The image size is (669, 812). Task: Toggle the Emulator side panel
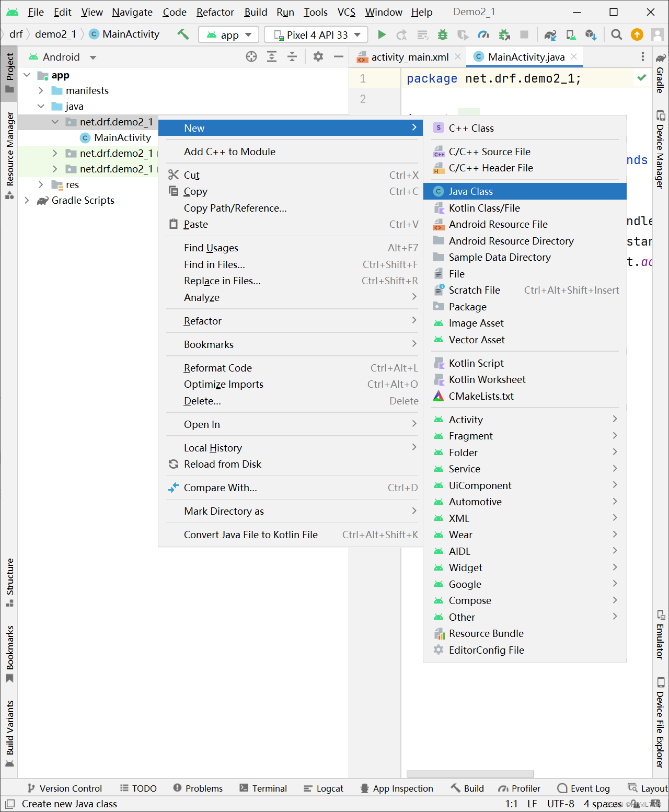pyautogui.click(x=661, y=634)
